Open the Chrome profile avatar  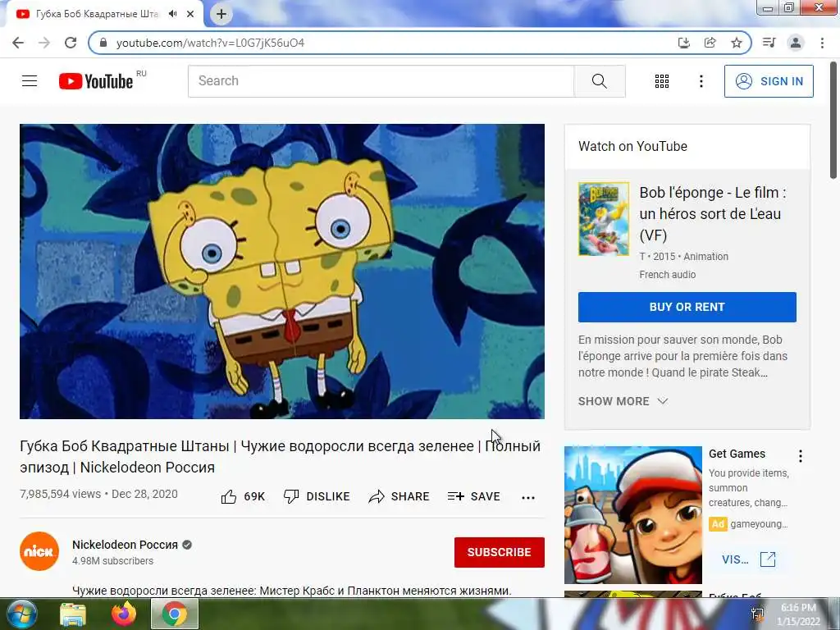coord(796,43)
